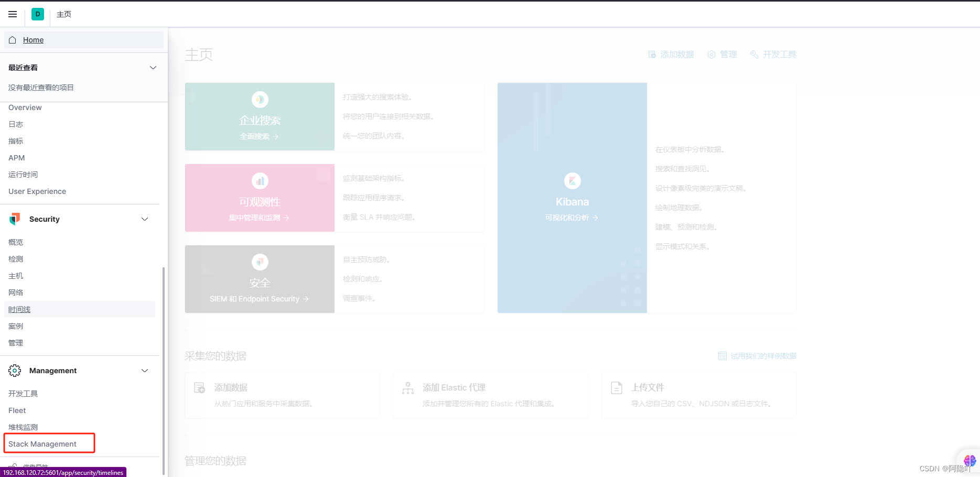Open Fleet under Management
The image size is (980, 477).
[17, 410]
